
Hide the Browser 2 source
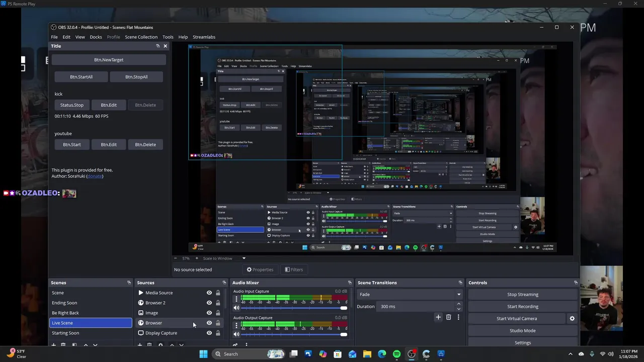pyautogui.click(x=209, y=303)
